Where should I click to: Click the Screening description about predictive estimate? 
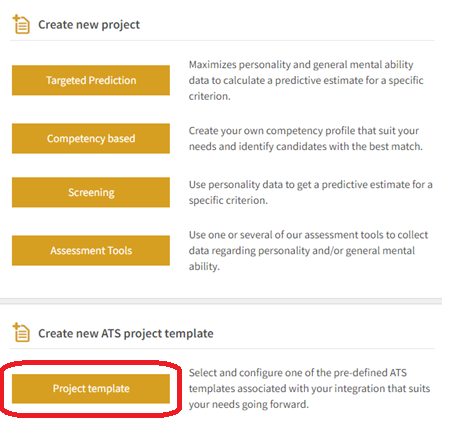[x=310, y=192]
